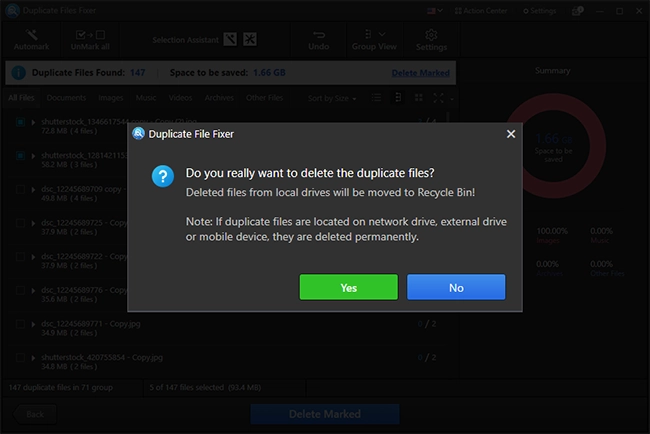Open the Sort by Size dropdown
Viewport: 650px width, 434px height.
coord(332,98)
